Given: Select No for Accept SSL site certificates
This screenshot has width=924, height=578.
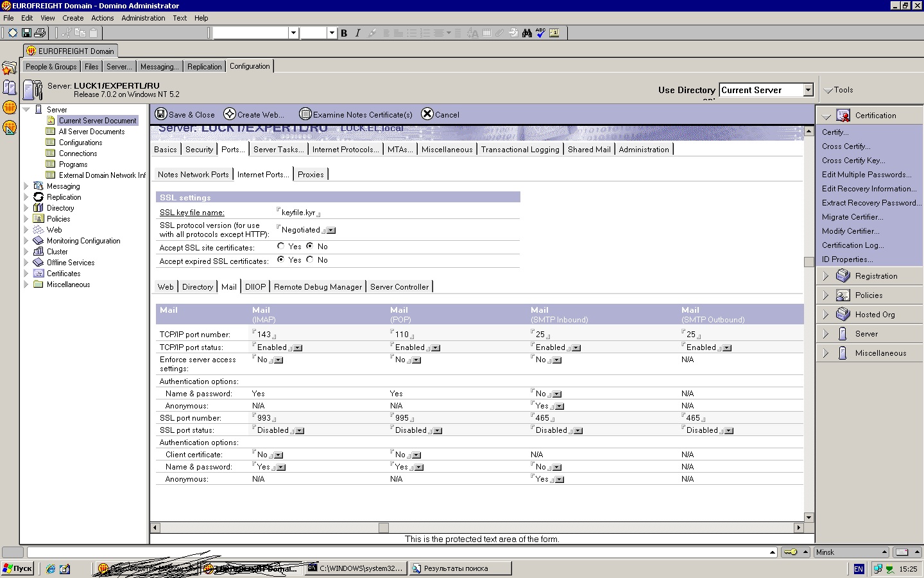Looking at the screenshot, I should pos(310,246).
